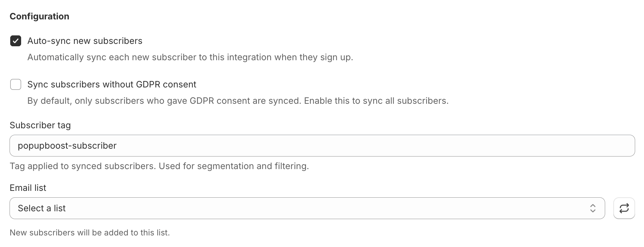Click the 'By default, only subscribers' GDPR description
The width and height of the screenshot is (644, 247).
238,101
